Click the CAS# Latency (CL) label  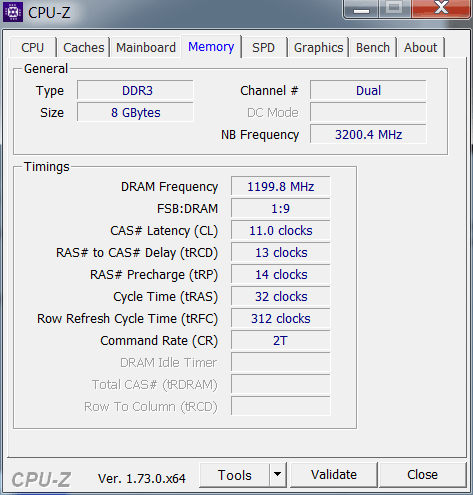tap(164, 231)
